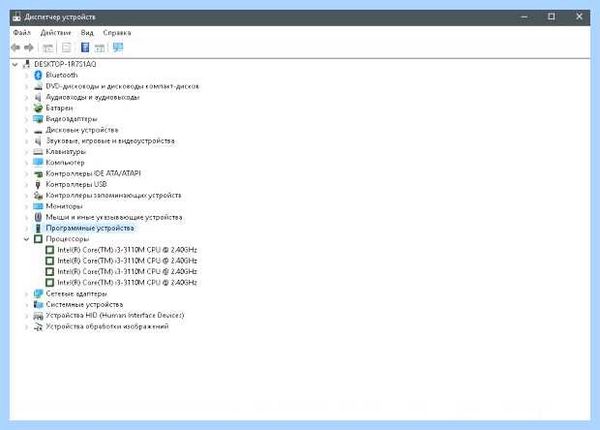
Task: Click the Устройства HID icon
Action: tap(38, 316)
